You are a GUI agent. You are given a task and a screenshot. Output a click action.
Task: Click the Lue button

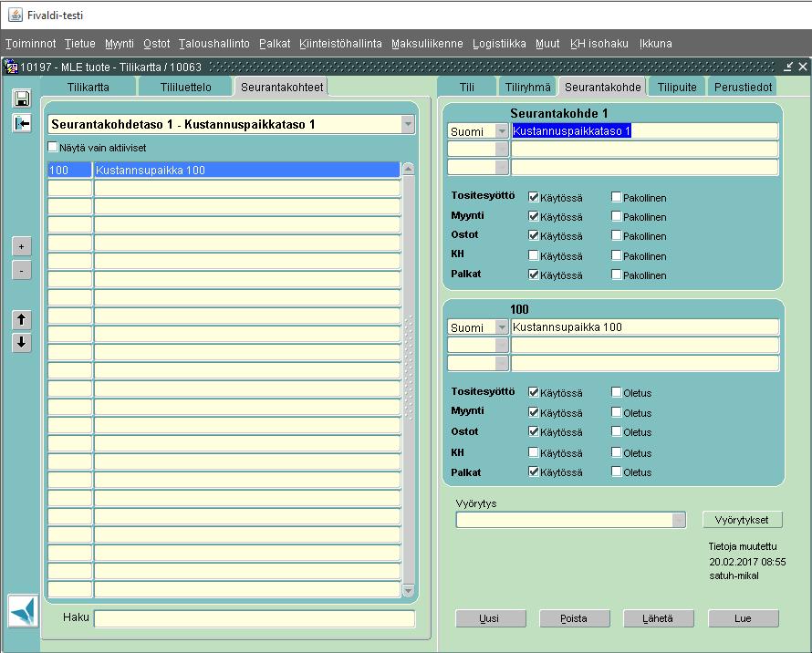pos(744,618)
